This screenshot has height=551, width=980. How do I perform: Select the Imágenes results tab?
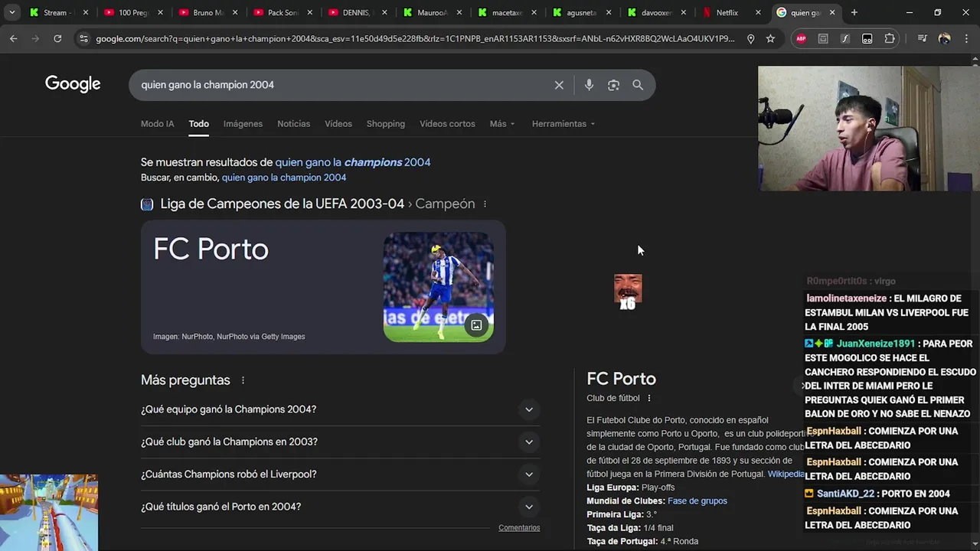pyautogui.click(x=243, y=124)
